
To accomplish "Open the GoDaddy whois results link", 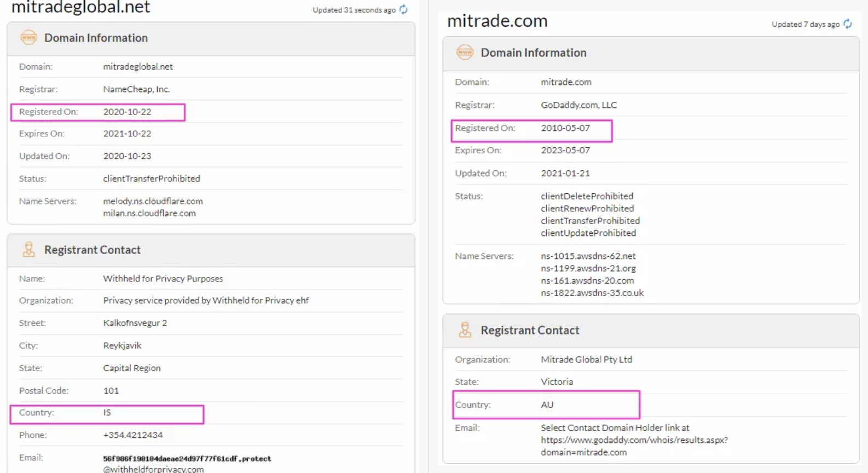I will click(x=634, y=440).
